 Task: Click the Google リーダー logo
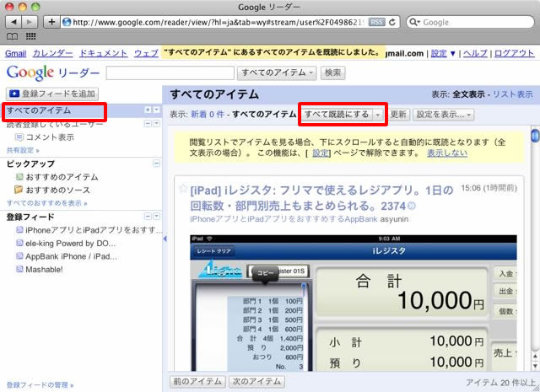click(53, 72)
